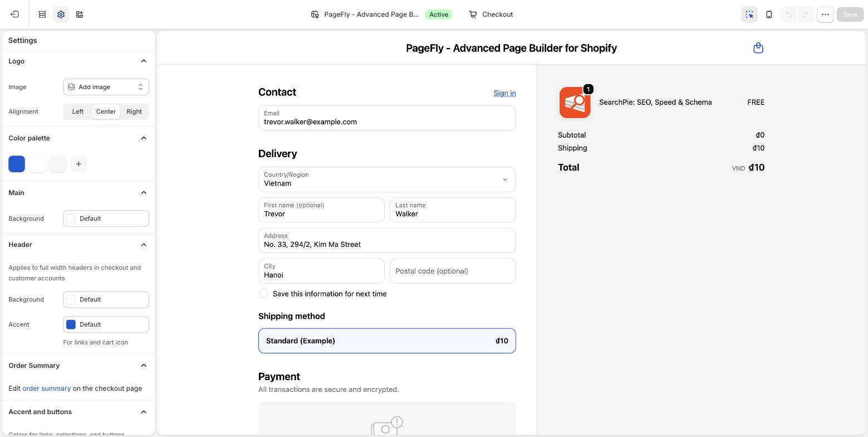Viewport: 868px width, 437px height.
Task: Click the Shipping row label
Action: click(572, 148)
